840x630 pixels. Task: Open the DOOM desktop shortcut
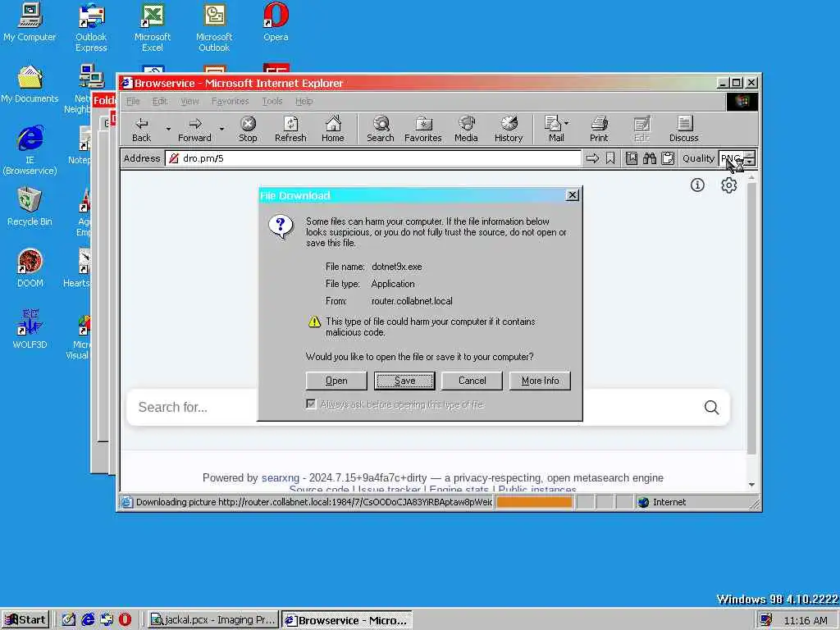point(30,268)
